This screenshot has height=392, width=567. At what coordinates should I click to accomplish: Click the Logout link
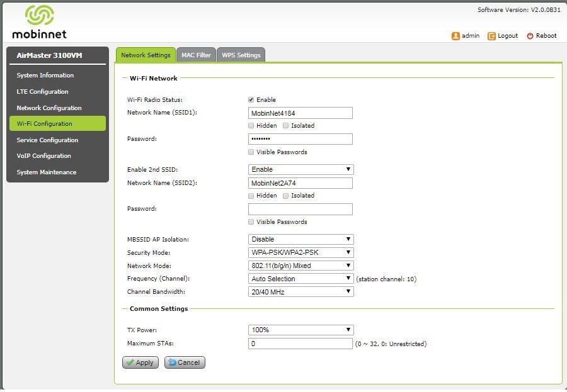pyautogui.click(x=508, y=36)
